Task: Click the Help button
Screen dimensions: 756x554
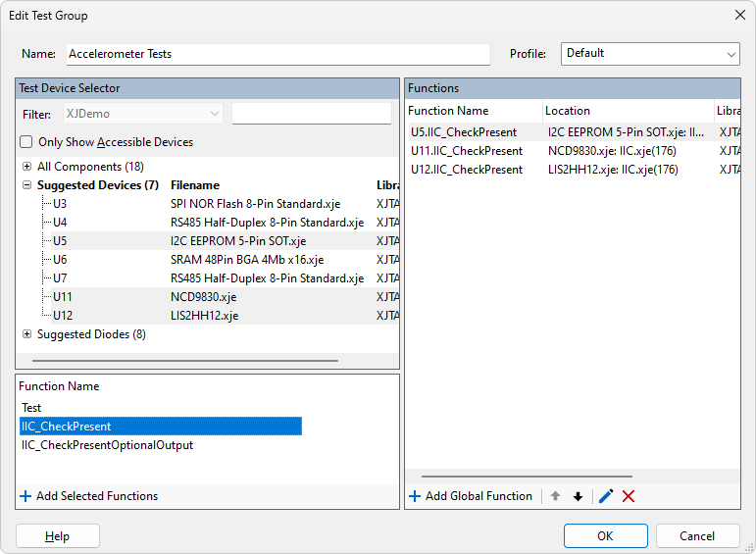Action: tap(58, 536)
